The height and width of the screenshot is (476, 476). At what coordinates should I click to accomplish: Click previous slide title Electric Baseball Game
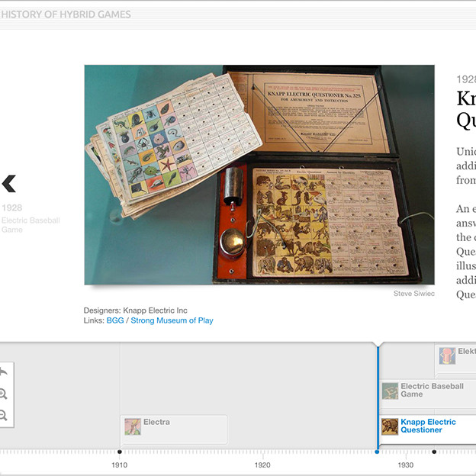pos(31,225)
